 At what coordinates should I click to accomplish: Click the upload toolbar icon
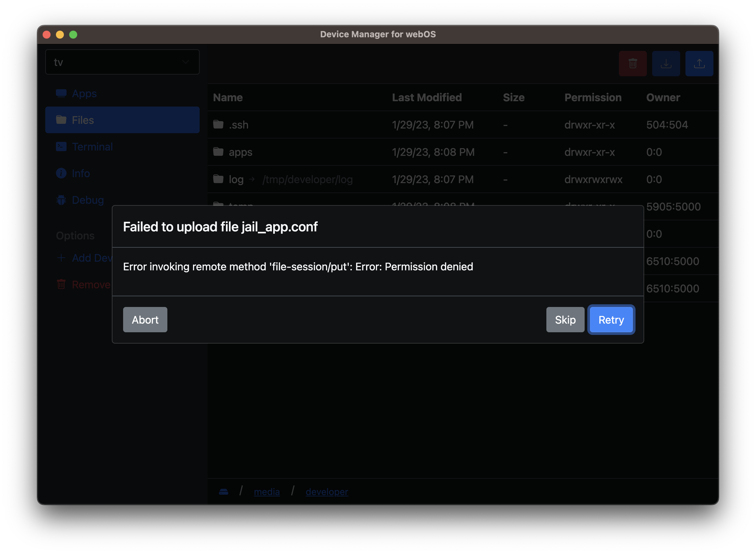point(699,63)
